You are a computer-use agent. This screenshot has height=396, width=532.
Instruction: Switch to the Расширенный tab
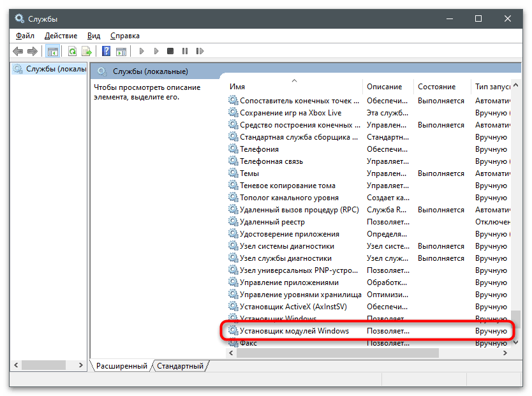tap(121, 366)
